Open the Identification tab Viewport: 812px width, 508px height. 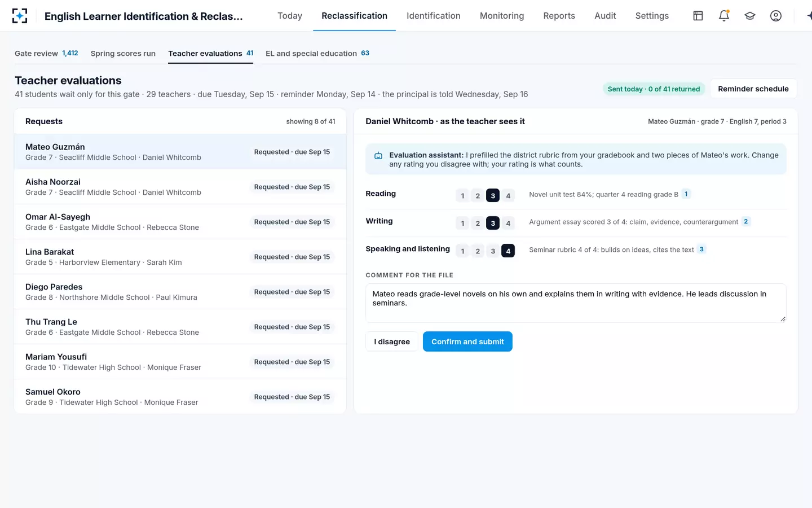434,16
